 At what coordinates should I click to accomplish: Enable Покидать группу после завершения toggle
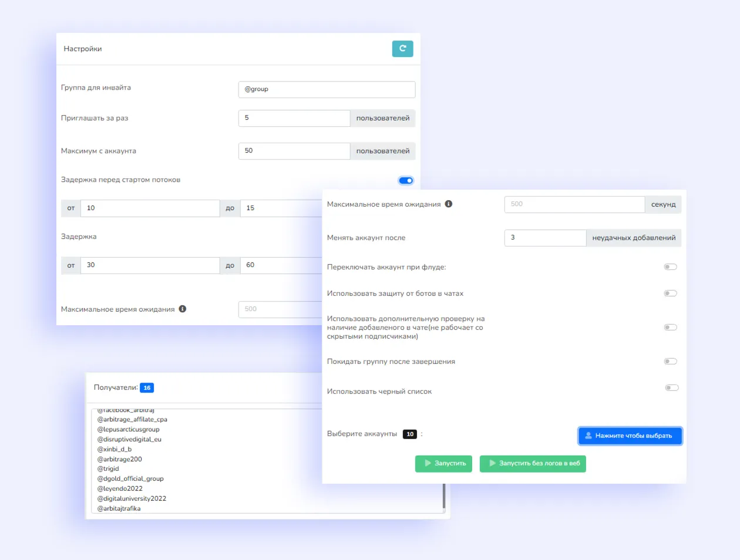[670, 362]
